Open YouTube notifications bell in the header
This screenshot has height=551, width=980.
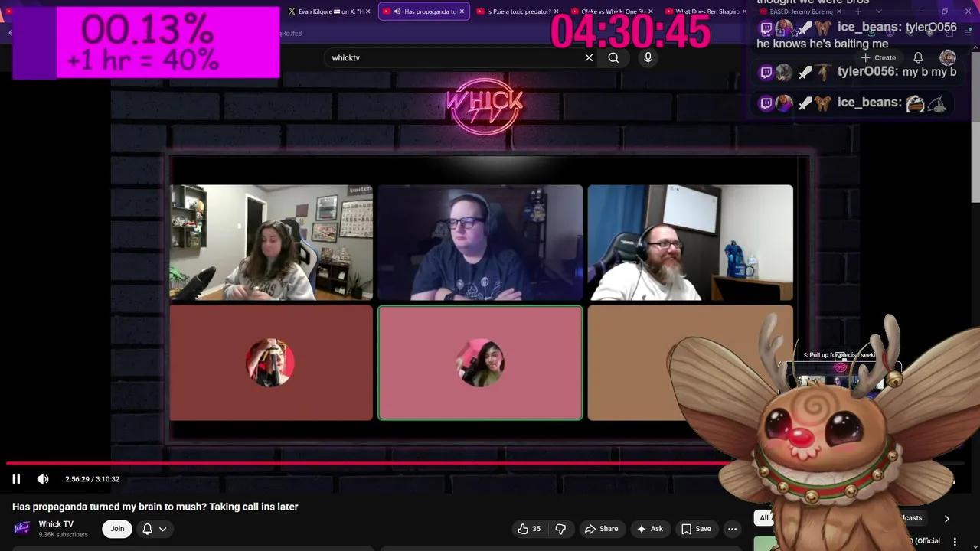(918, 57)
